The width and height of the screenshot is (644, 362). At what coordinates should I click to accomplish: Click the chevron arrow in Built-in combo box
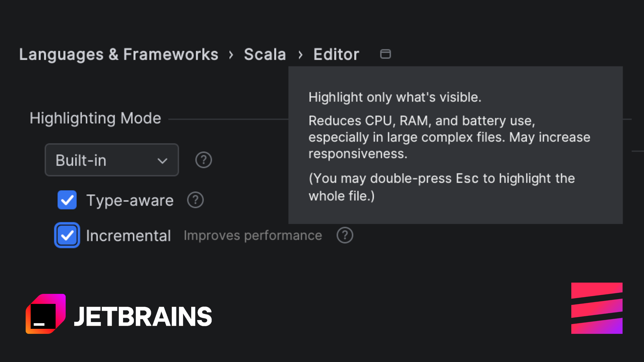pos(163,161)
